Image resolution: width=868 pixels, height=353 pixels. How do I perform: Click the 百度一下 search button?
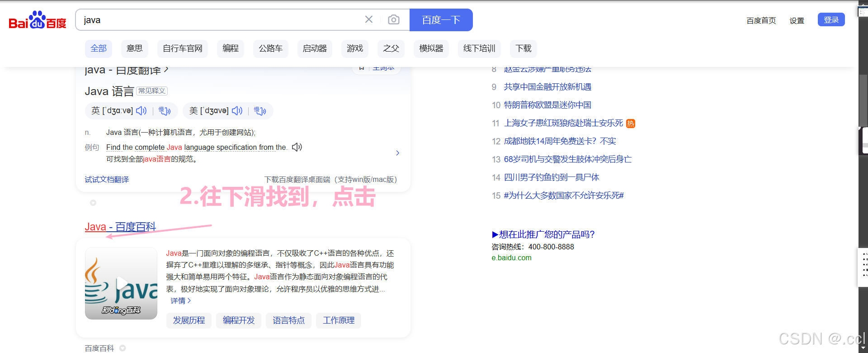click(441, 20)
